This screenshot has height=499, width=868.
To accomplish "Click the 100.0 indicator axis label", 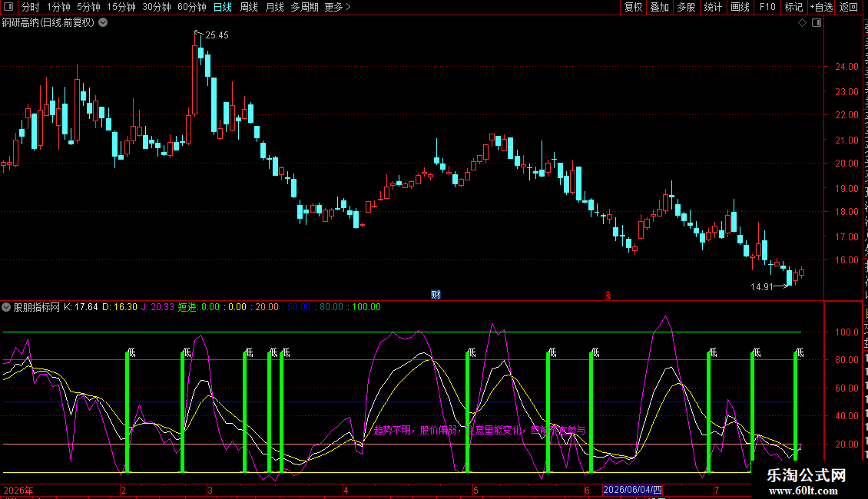I will click(847, 332).
